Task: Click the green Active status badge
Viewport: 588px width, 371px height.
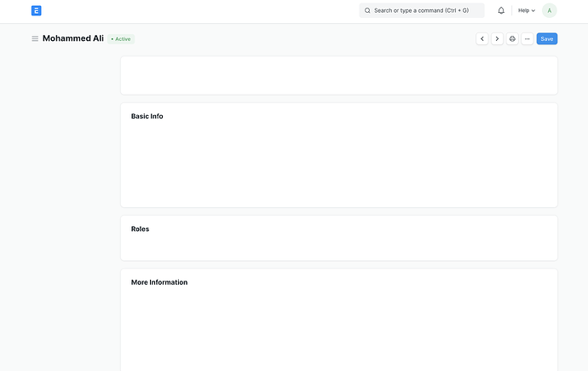Action: (x=121, y=39)
